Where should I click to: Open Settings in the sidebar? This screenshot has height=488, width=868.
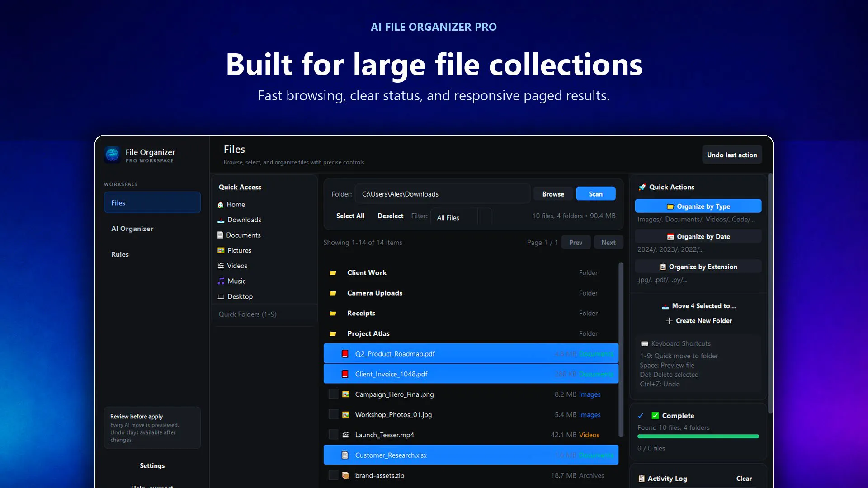(152, 466)
